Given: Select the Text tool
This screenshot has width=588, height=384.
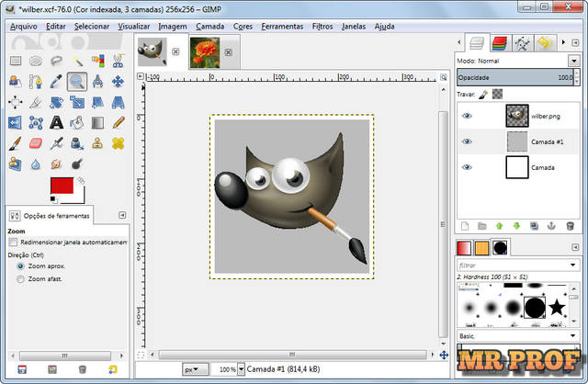Looking at the screenshot, I should click(56, 122).
